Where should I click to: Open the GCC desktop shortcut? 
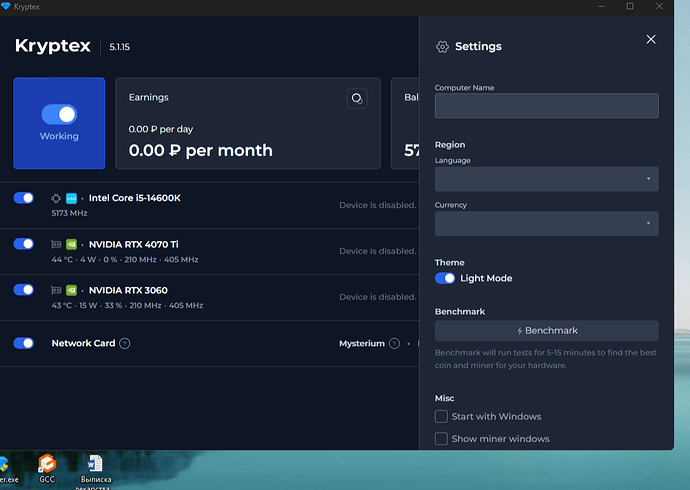(47, 465)
